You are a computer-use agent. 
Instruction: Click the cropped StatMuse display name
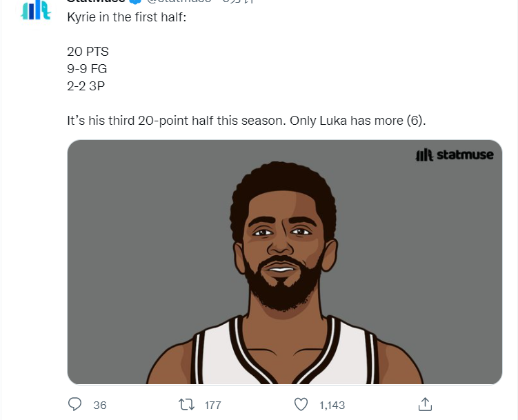point(96,1)
